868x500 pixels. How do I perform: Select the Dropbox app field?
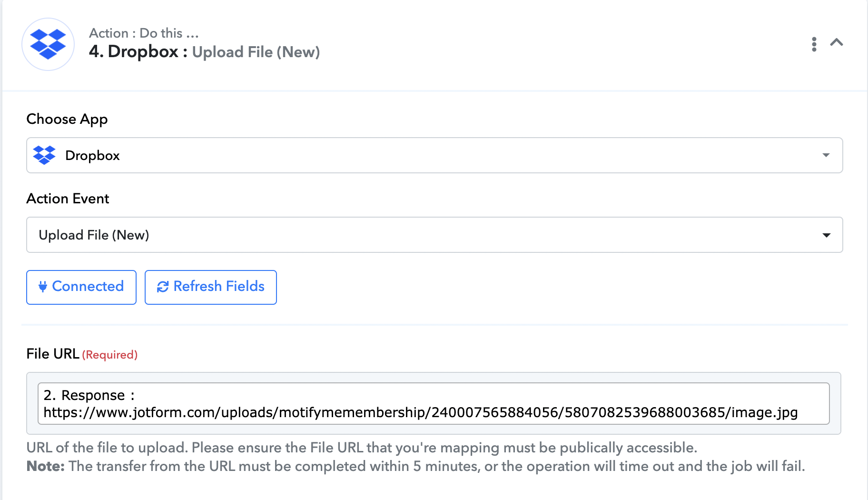[x=434, y=155]
